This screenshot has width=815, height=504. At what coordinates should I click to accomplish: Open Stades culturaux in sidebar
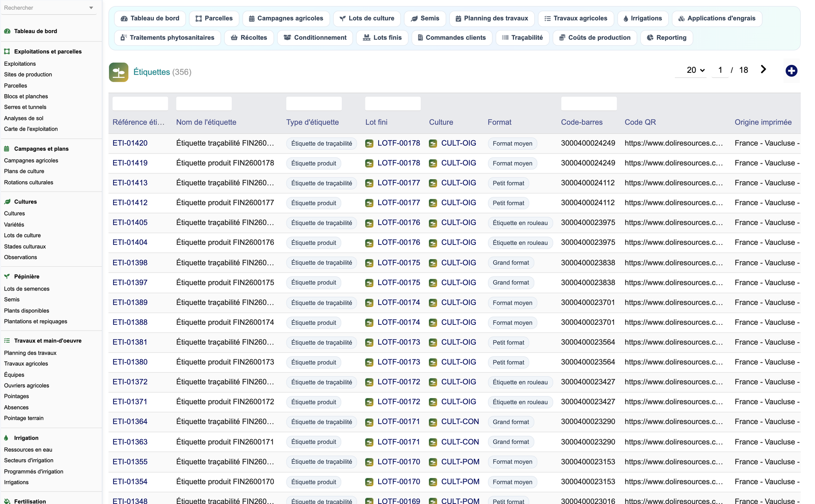tap(25, 247)
